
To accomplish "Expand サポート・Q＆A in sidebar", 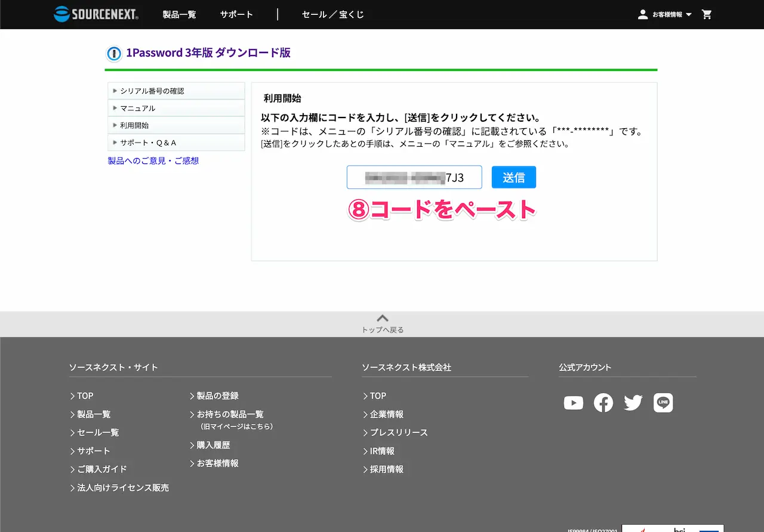I will coord(176,143).
